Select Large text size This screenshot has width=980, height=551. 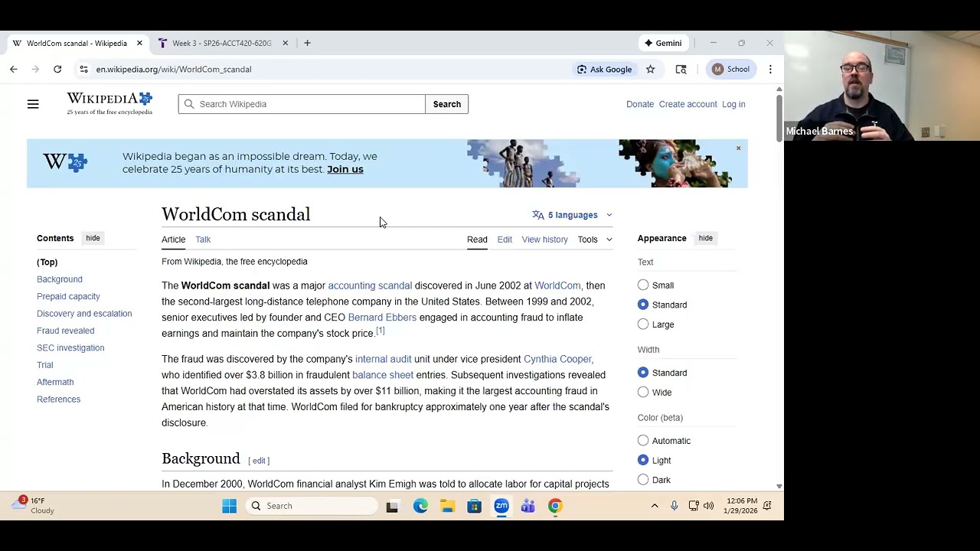pos(643,324)
